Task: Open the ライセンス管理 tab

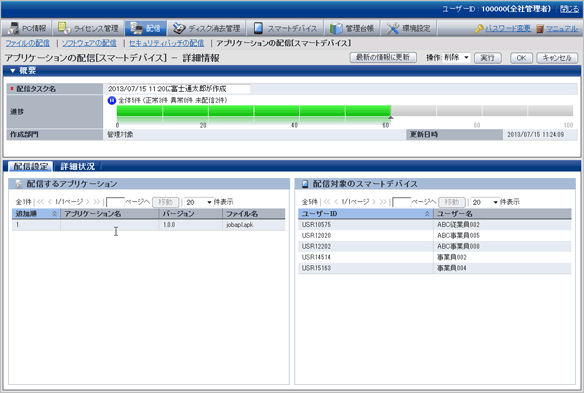Action: 88,28
